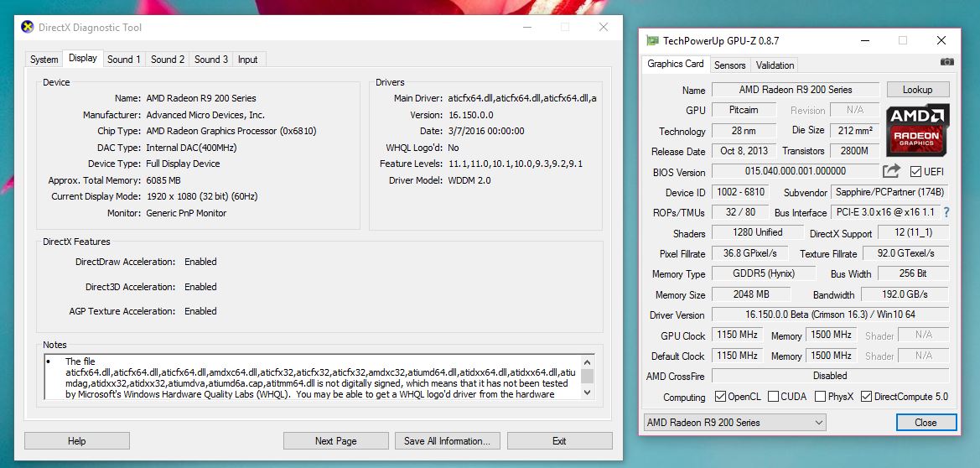The image size is (980, 468).
Task: Click the ROPs/TMUs 32 / 80 field
Action: (x=739, y=212)
